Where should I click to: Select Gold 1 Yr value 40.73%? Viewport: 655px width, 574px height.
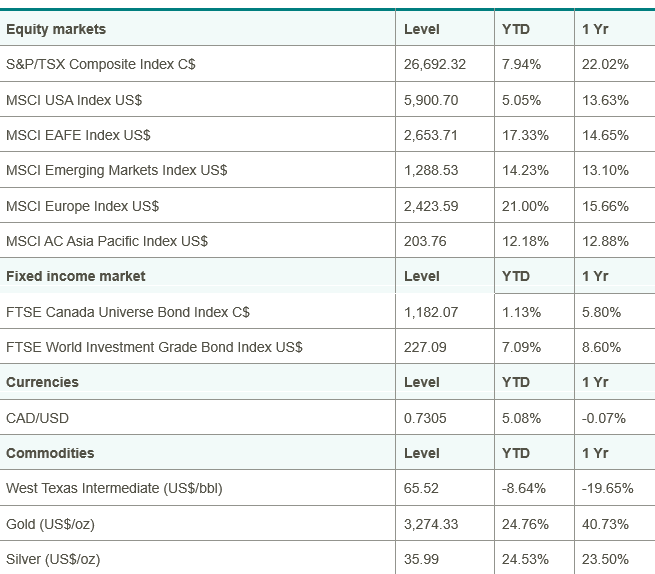pyautogui.click(x=605, y=524)
